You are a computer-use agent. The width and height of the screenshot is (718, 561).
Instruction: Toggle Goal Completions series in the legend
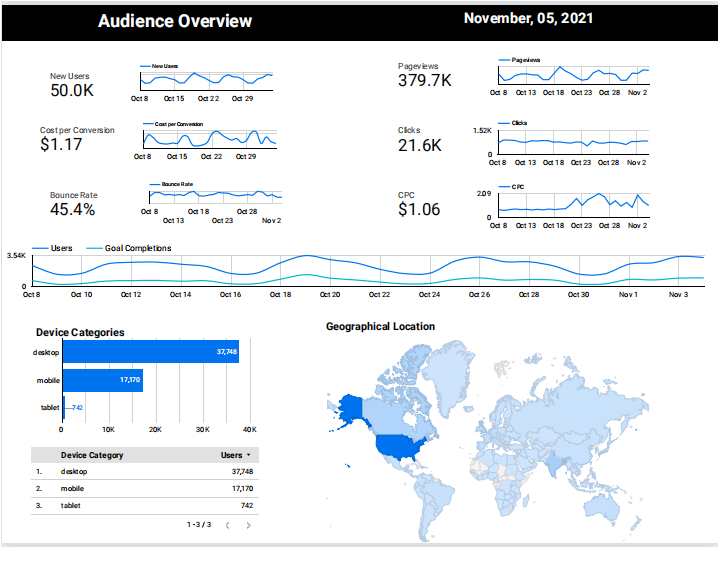pyautogui.click(x=129, y=248)
